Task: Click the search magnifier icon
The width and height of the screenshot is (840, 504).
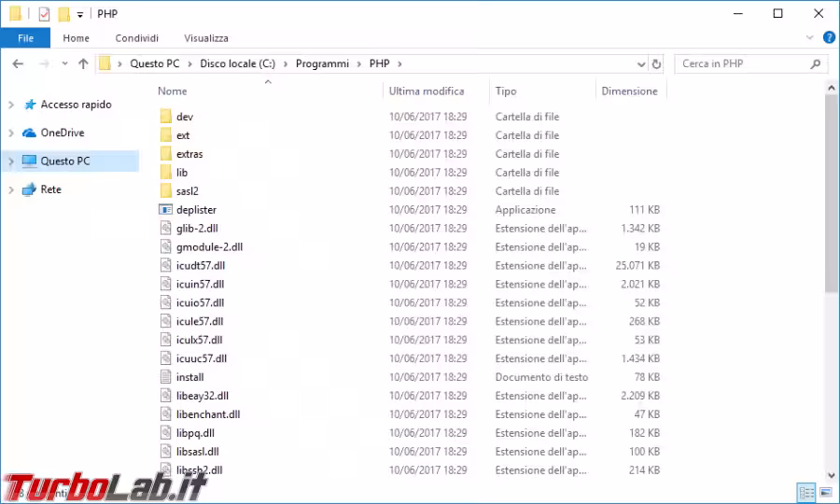Action: coord(816,63)
